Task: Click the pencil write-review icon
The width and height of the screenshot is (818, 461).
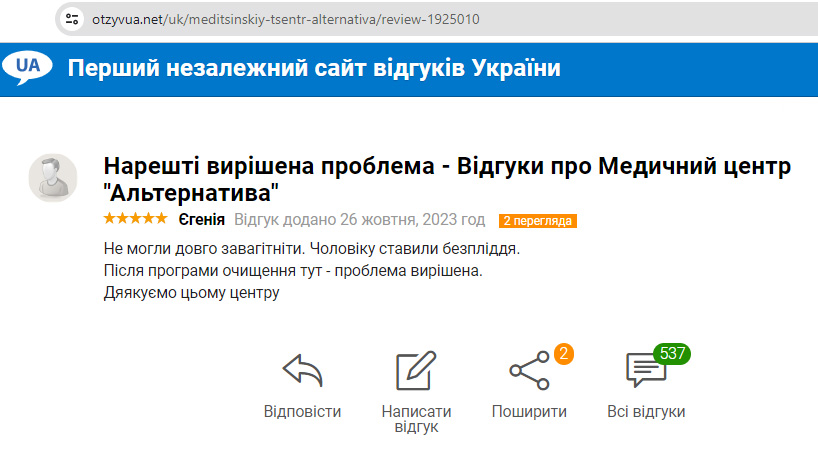Action: (416, 371)
